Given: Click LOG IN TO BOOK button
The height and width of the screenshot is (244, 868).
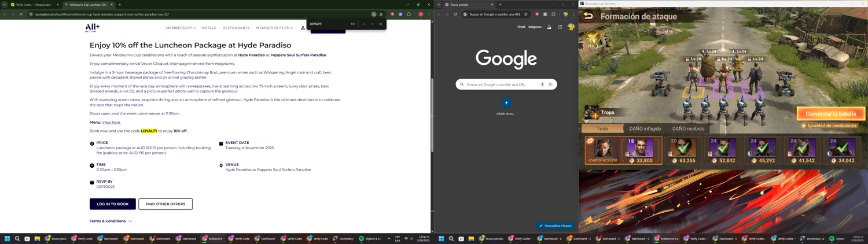Looking at the screenshot, I should [x=113, y=204].
